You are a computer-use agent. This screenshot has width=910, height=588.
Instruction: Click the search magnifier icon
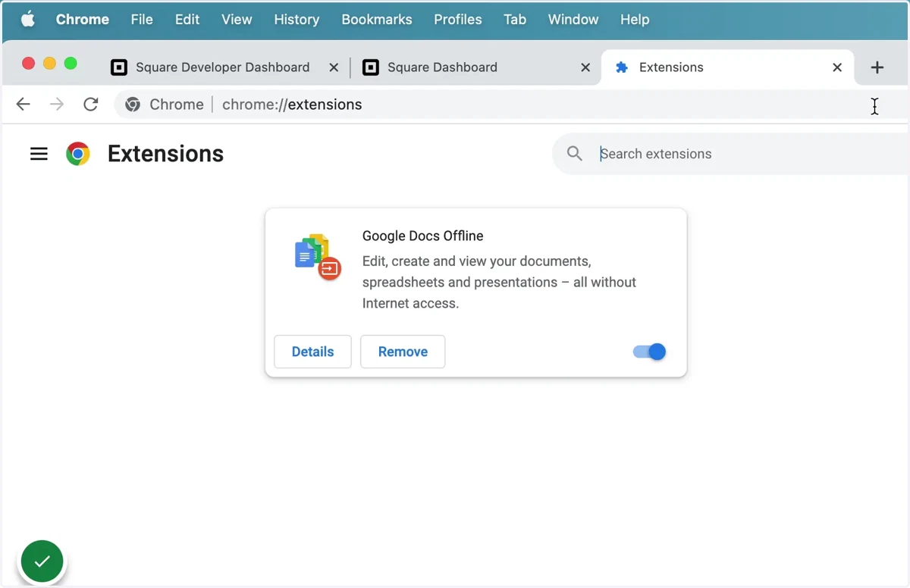click(x=575, y=154)
